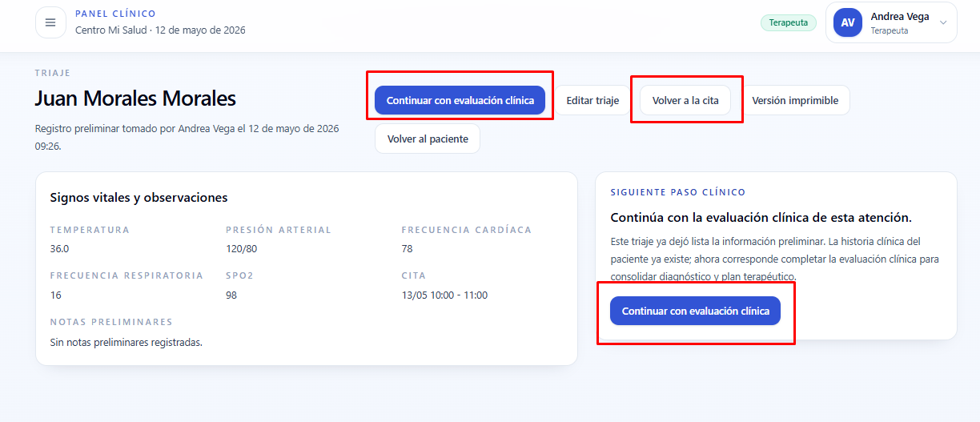Open the Versión imprimible view

coord(795,101)
